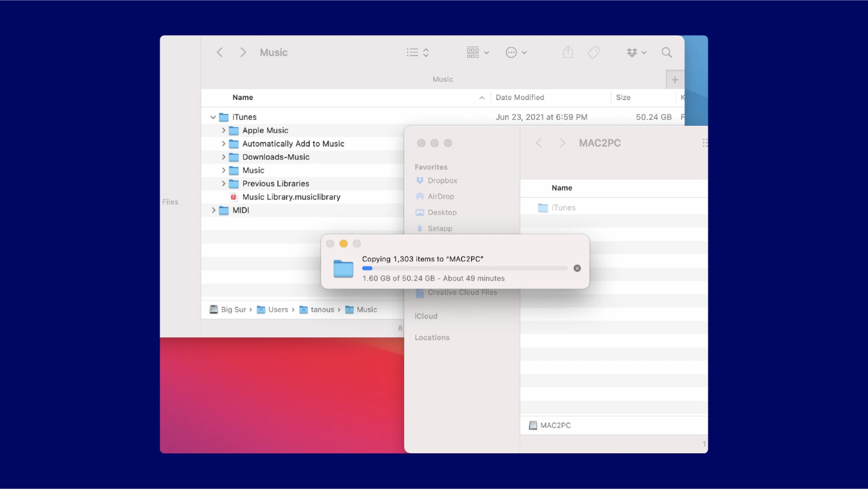The width and height of the screenshot is (868, 489).
Task: Open AirDrop in MAC2PC sidebar
Action: point(435,197)
